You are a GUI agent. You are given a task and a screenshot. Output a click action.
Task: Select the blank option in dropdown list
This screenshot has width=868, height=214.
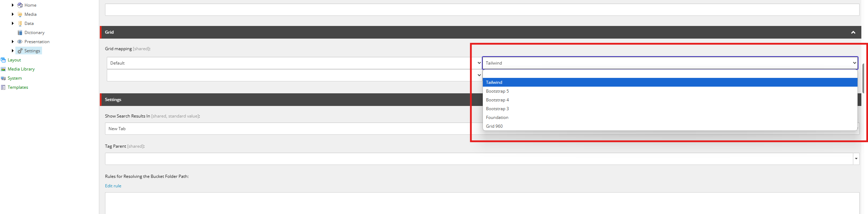click(x=670, y=74)
